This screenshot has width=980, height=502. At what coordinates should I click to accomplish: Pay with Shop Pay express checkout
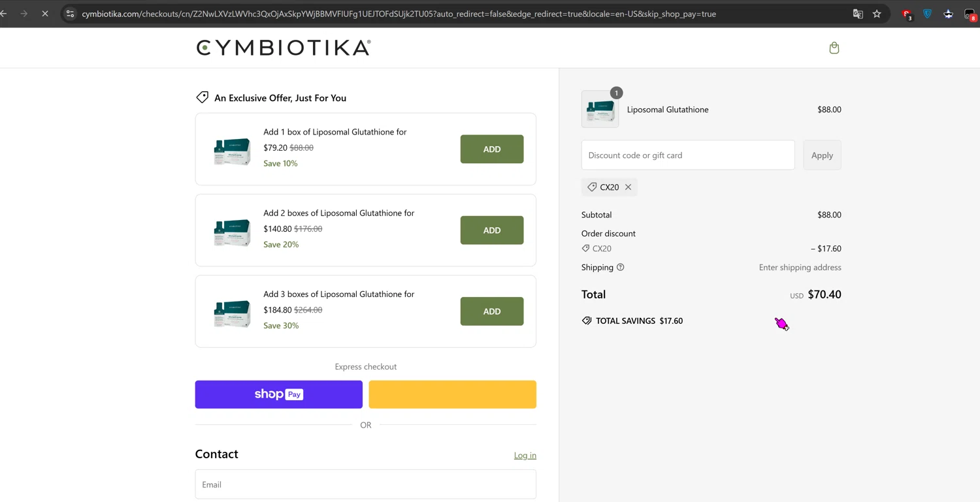point(279,394)
